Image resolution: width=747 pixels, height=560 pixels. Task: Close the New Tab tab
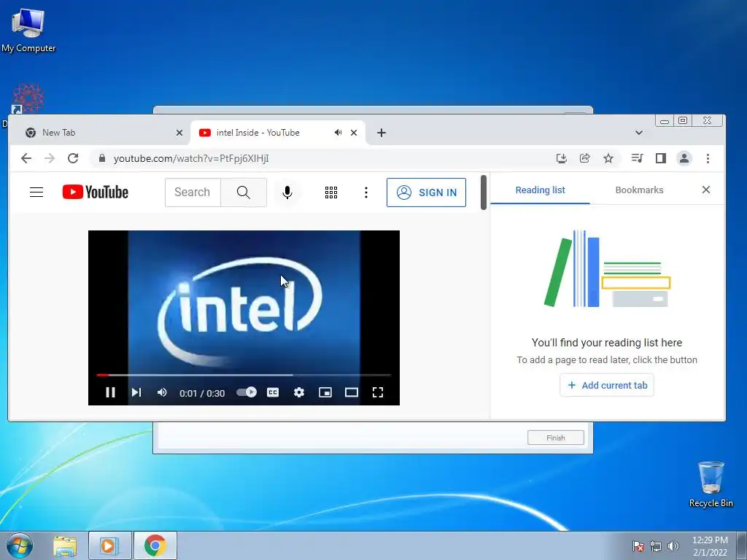click(179, 133)
